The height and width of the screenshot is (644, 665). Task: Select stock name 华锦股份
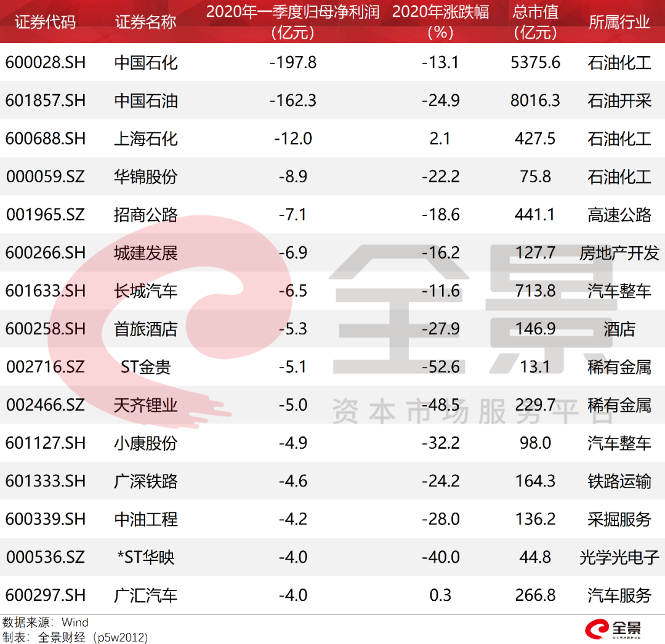coord(145,177)
